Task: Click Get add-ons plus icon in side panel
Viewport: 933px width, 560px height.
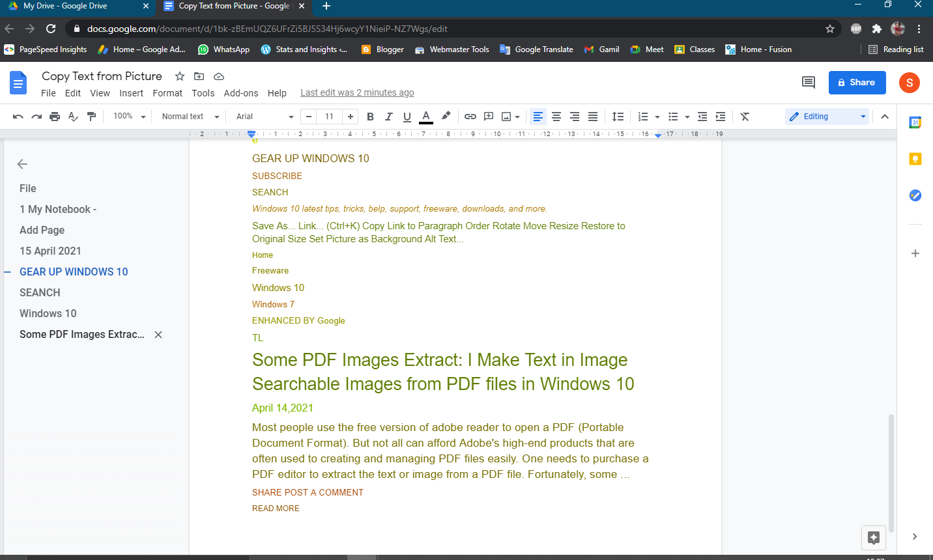Action: tap(915, 253)
